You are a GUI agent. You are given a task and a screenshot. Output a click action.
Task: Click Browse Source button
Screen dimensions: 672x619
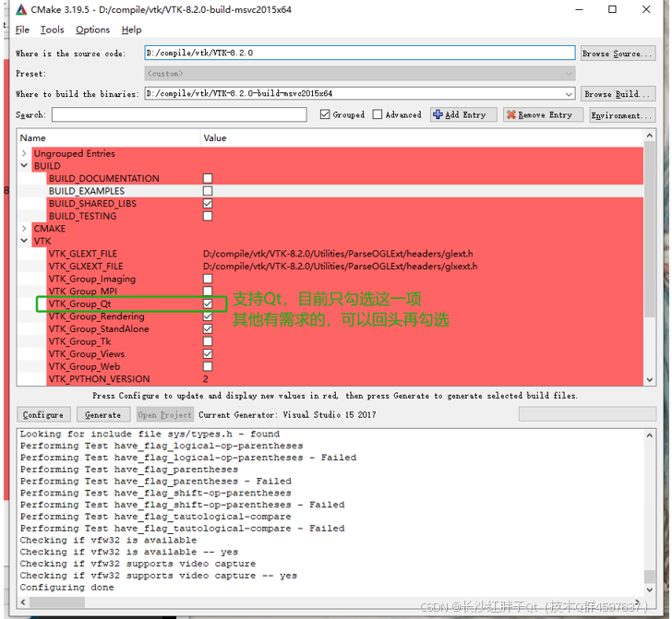pyautogui.click(x=618, y=54)
